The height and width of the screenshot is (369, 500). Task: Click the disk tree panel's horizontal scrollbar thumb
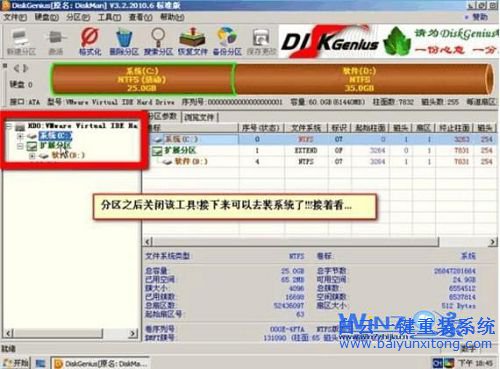pos(58,333)
